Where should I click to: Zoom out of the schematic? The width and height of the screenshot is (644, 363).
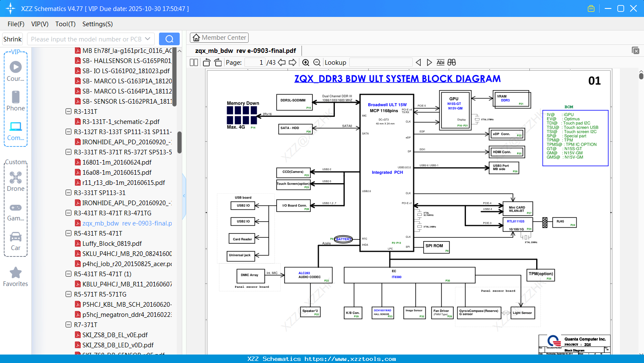click(317, 63)
